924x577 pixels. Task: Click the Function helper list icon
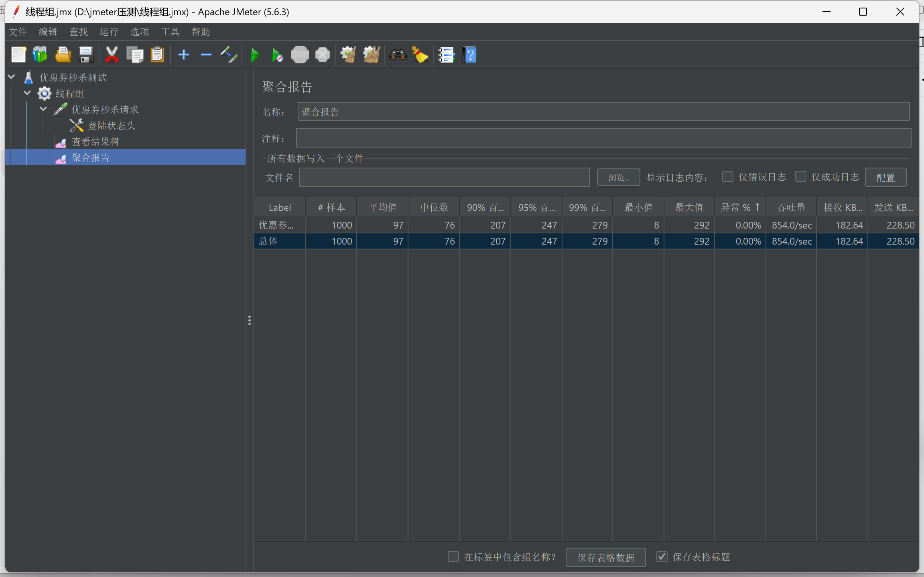(446, 55)
